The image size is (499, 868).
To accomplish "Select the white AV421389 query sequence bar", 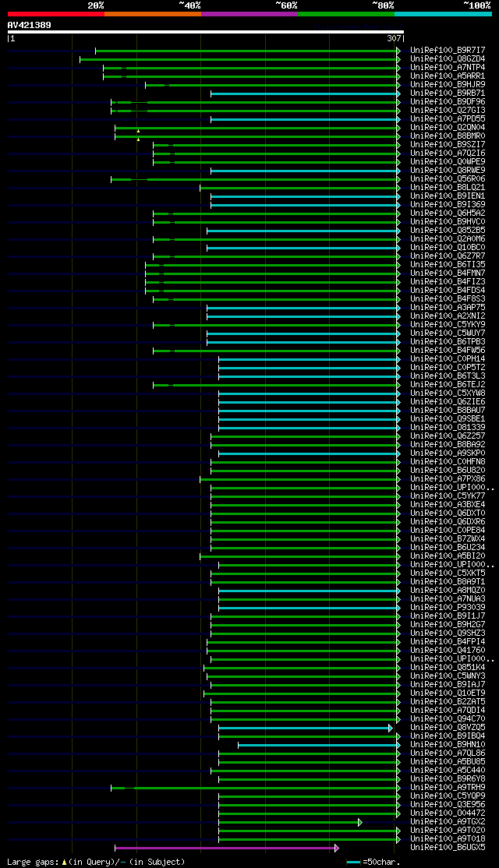I will click(x=206, y=32).
